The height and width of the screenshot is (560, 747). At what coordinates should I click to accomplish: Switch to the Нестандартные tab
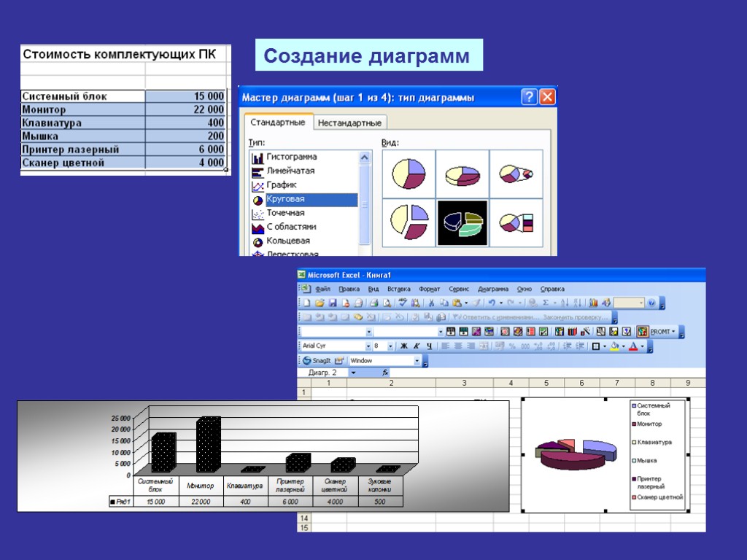[x=352, y=122]
